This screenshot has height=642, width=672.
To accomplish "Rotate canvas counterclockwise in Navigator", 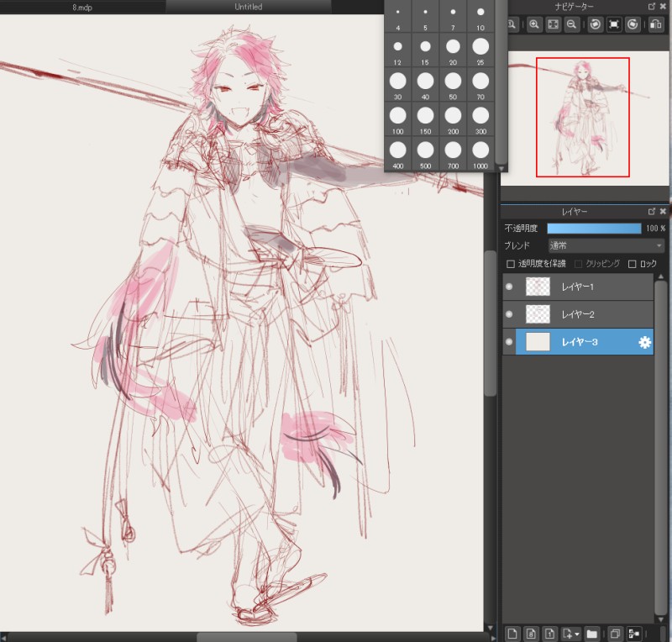I will pos(595,24).
